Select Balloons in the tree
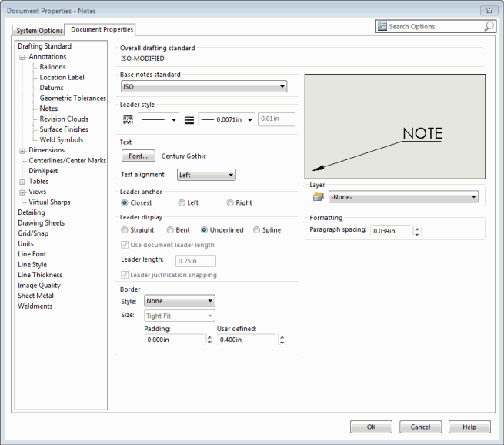Viewport: 504px width, 445px height. coord(53,67)
